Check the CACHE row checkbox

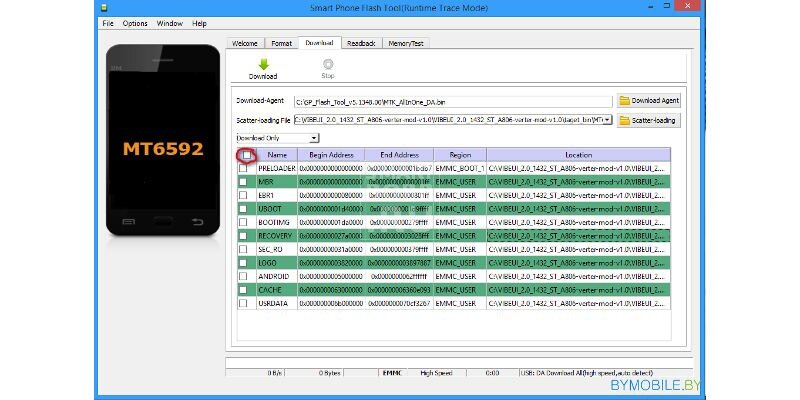[243, 290]
